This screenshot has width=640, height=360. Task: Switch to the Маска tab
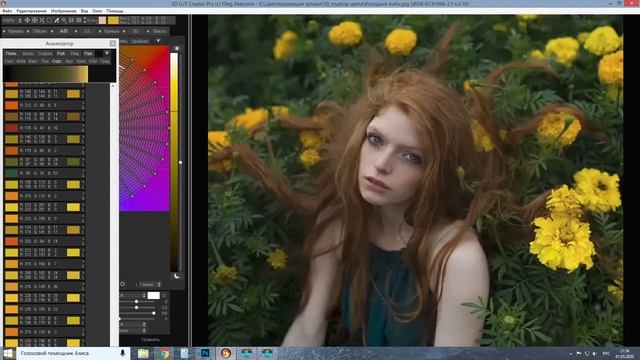[160, 31]
